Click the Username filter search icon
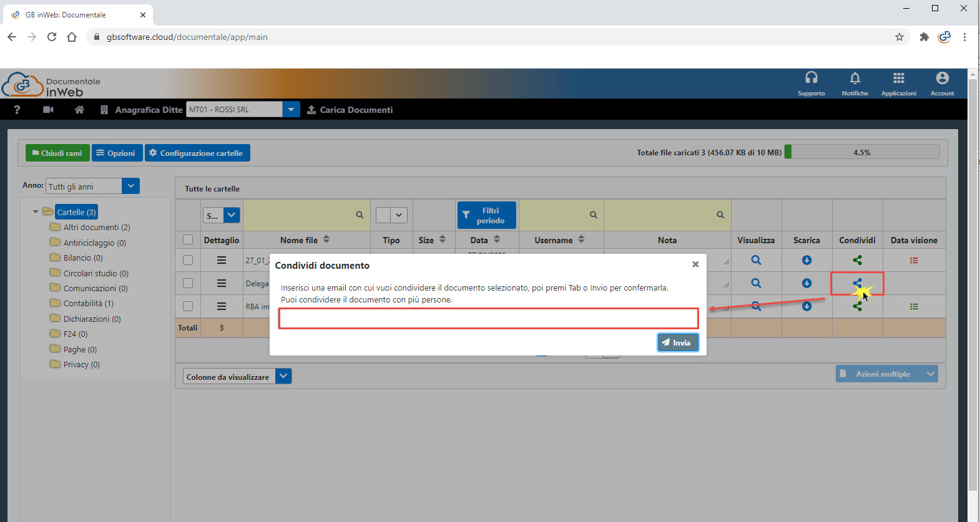The height and width of the screenshot is (522, 980). coord(594,215)
